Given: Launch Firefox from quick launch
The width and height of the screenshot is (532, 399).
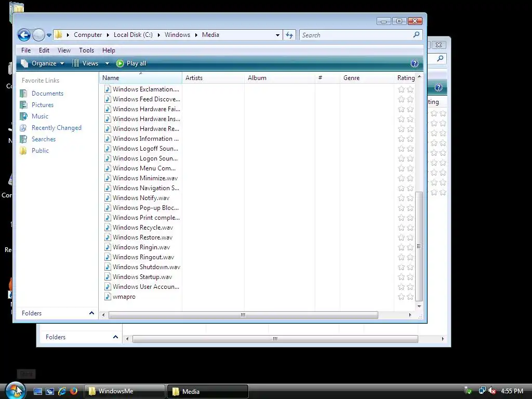Looking at the screenshot, I should [x=73, y=391].
